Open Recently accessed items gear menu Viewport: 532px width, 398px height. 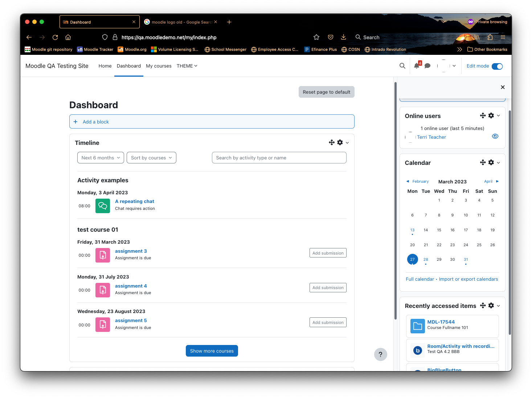point(491,305)
